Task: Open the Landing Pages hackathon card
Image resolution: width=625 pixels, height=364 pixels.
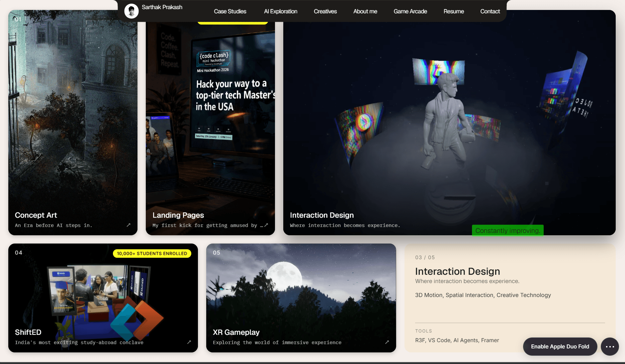Action: 210,122
